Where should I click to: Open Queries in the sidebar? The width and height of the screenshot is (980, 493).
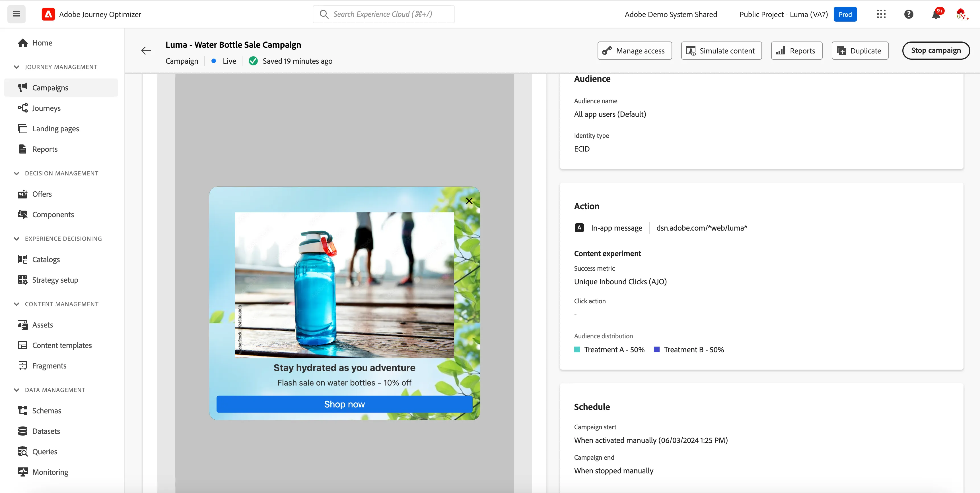[61, 451]
